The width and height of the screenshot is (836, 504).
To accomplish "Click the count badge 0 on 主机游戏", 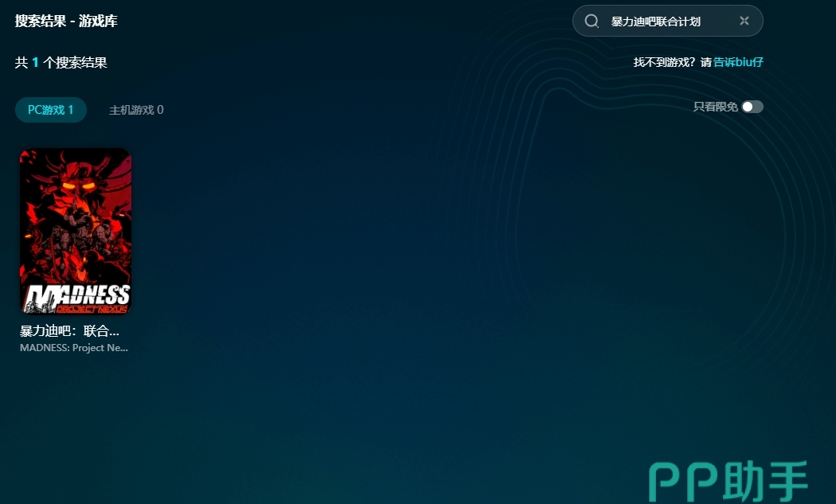I will (160, 110).
